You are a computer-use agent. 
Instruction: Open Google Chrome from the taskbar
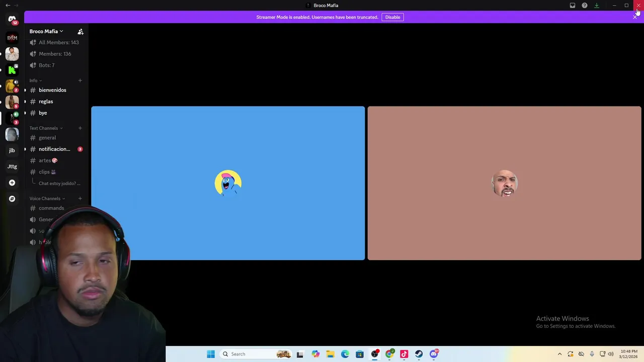click(389, 354)
